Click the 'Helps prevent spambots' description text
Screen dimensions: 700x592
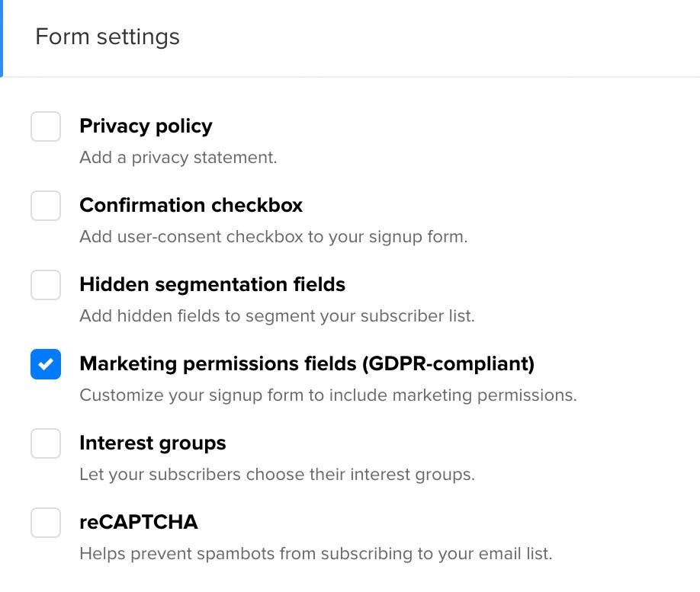316,554
